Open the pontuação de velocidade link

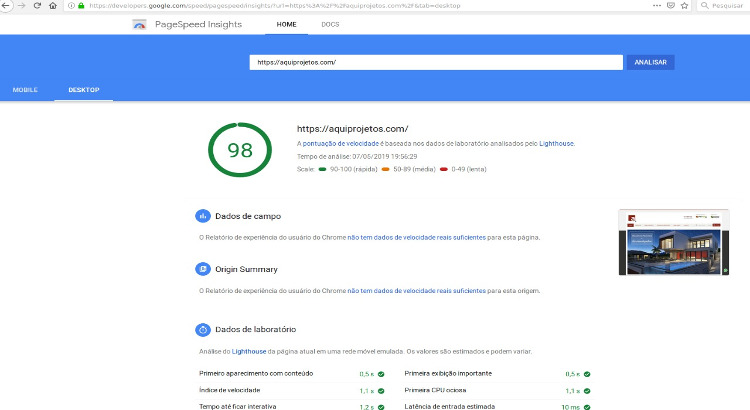pyautogui.click(x=341, y=144)
